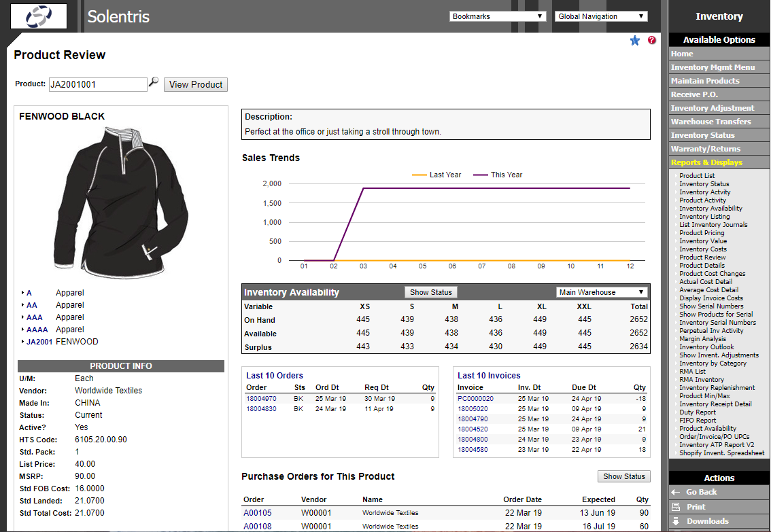Expand the JA2001 FENWOOD arrow

point(22,342)
